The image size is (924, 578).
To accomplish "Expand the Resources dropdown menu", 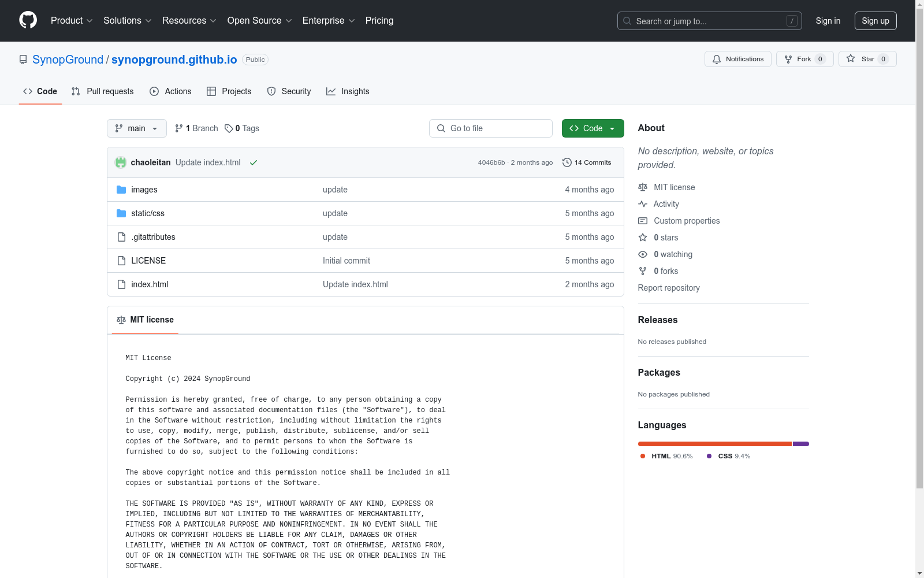I will (189, 20).
